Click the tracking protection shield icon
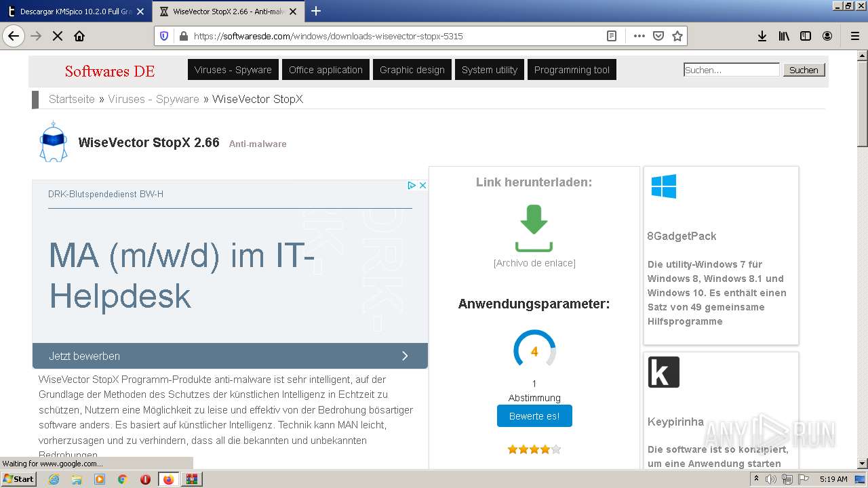 click(164, 36)
